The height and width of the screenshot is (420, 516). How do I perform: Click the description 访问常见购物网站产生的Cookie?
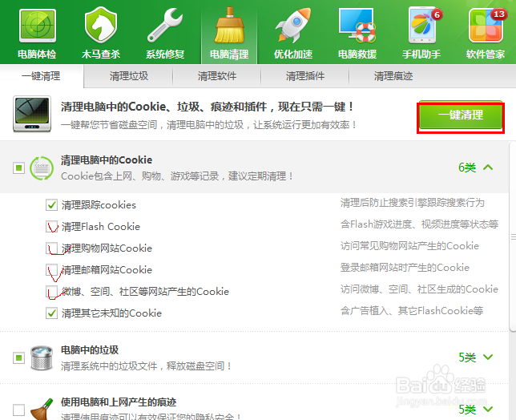point(409,246)
